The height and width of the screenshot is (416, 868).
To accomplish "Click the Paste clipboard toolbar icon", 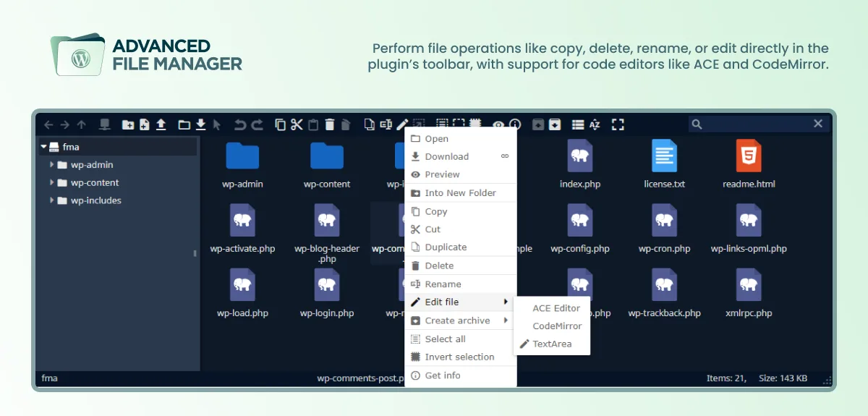I will [x=313, y=124].
